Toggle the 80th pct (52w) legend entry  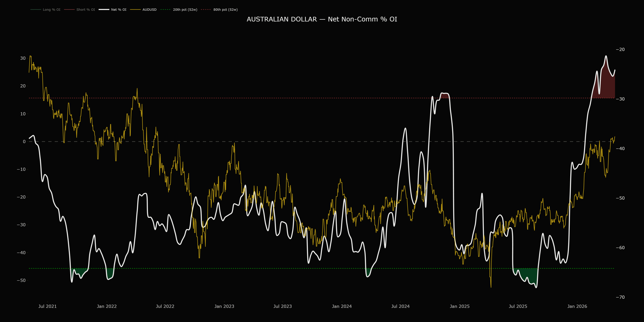219,9
